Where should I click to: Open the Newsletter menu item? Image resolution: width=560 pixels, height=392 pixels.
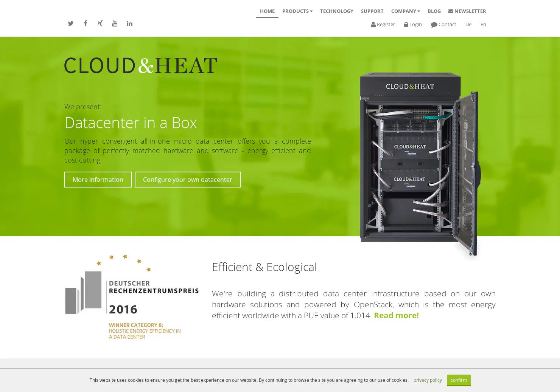(x=467, y=11)
